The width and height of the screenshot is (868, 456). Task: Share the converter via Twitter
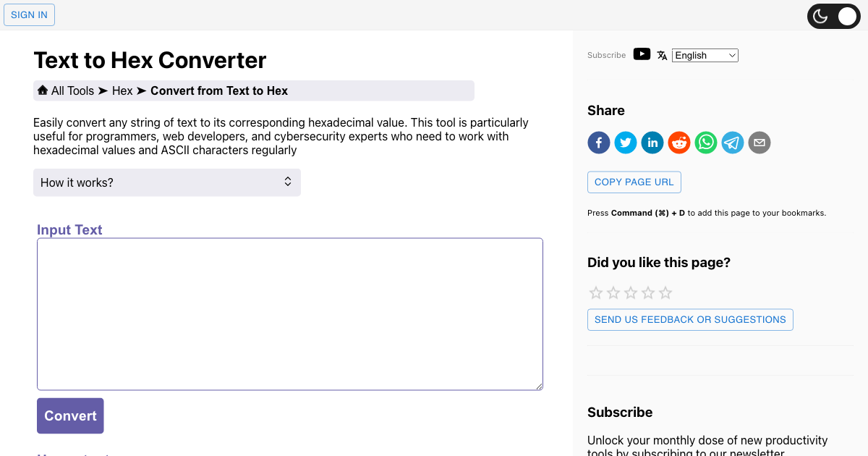625,143
